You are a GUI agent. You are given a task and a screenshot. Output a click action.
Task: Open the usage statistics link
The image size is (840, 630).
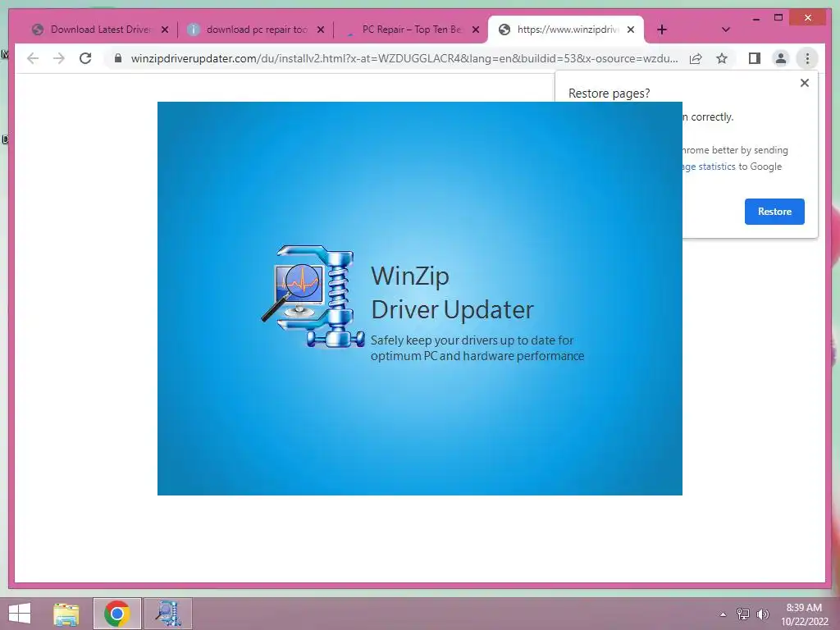click(x=709, y=167)
